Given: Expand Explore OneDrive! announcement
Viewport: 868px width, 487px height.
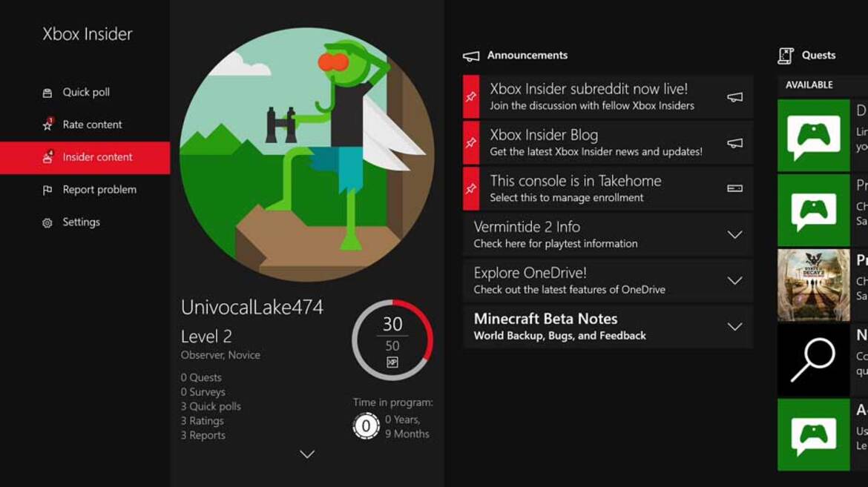Looking at the screenshot, I should click(x=734, y=281).
